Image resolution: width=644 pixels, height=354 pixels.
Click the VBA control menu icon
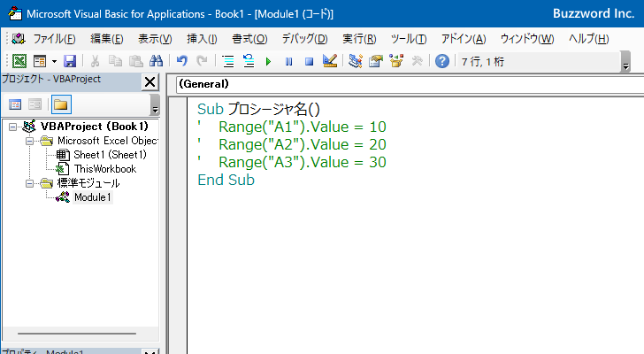coord(19,39)
